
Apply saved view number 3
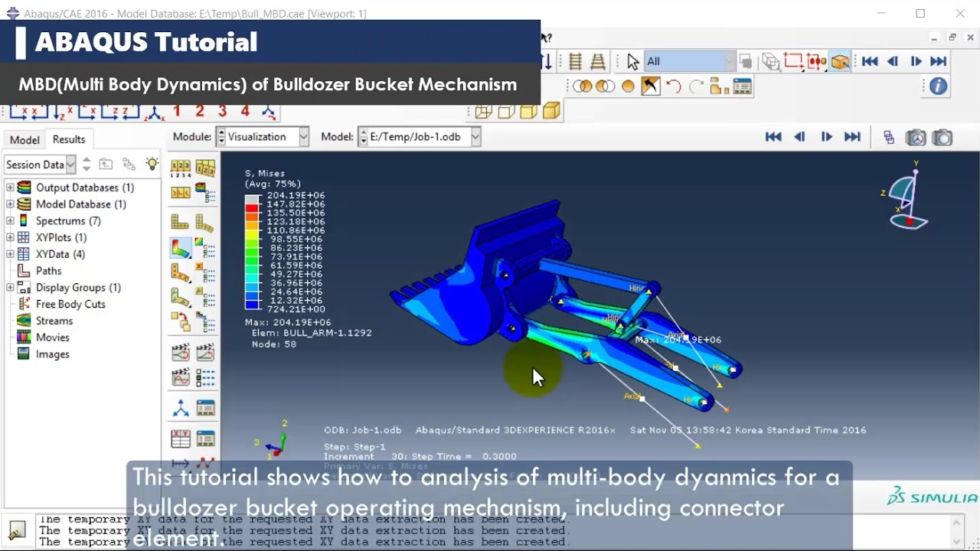[x=222, y=112]
